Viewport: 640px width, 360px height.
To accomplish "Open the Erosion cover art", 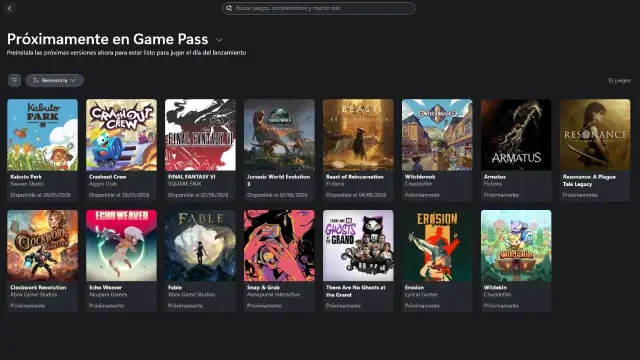I will coord(437,246).
